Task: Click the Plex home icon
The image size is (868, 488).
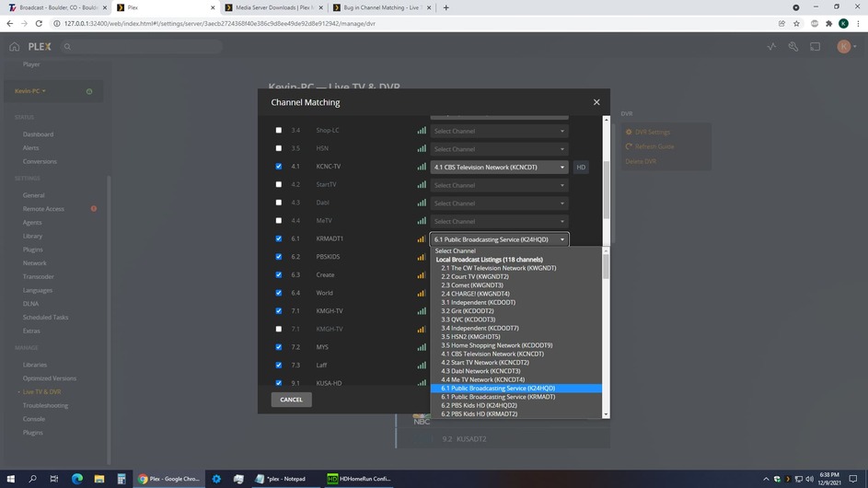Action: tap(14, 47)
